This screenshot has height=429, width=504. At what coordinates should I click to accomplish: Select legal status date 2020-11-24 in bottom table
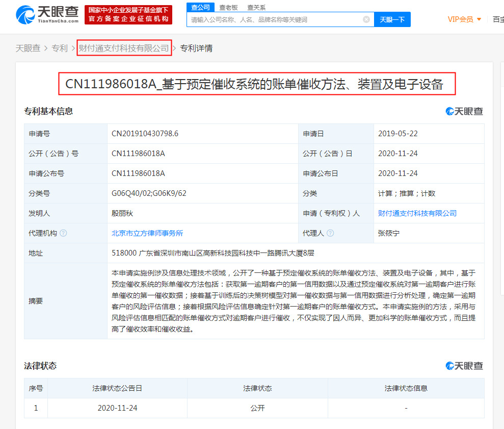(117, 408)
